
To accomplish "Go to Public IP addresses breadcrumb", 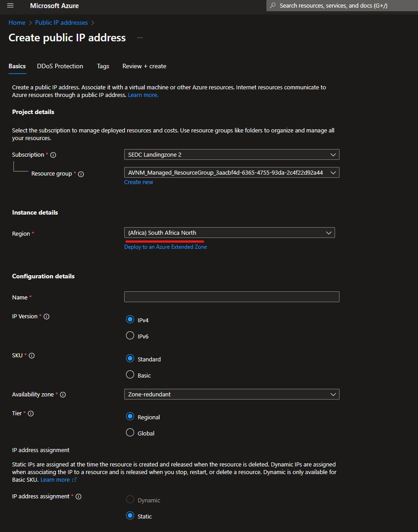I will point(61,23).
